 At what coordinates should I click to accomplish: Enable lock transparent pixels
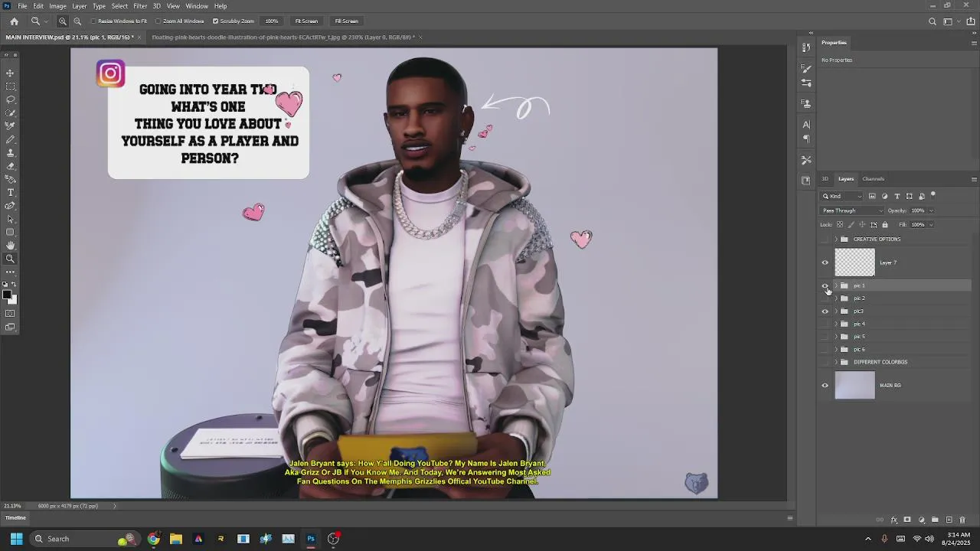click(x=840, y=225)
